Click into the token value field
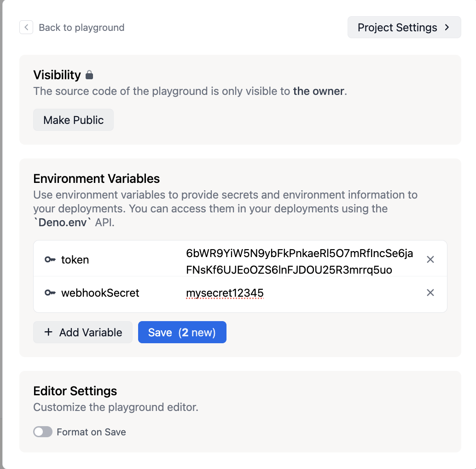The width and height of the screenshot is (476, 469). click(299, 261)
